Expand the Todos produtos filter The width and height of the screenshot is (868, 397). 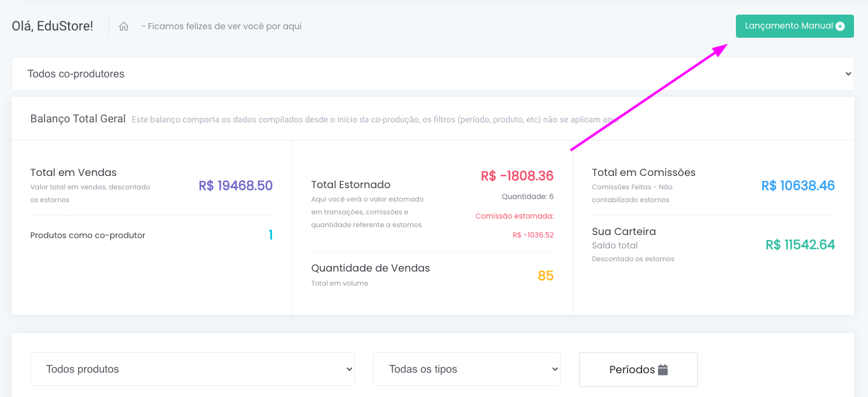pyautogui.click(x=192, y=369)
